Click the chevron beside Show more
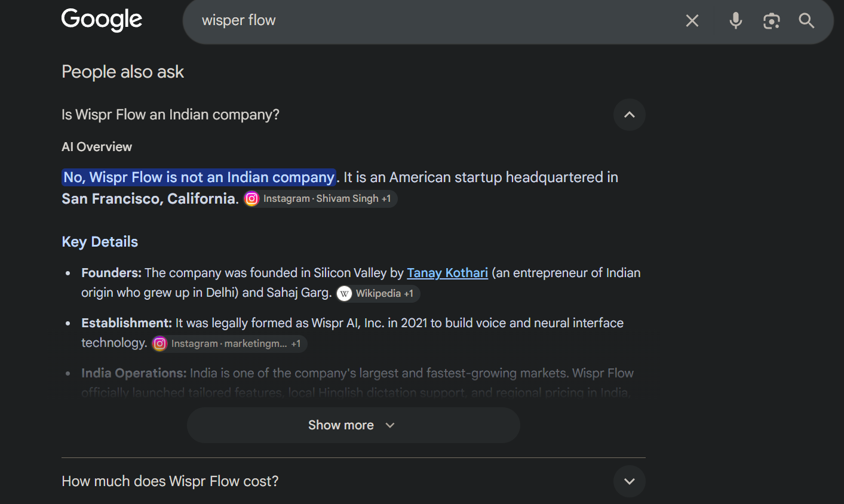This screenshot has width=844, height=504. pos(390,425)
